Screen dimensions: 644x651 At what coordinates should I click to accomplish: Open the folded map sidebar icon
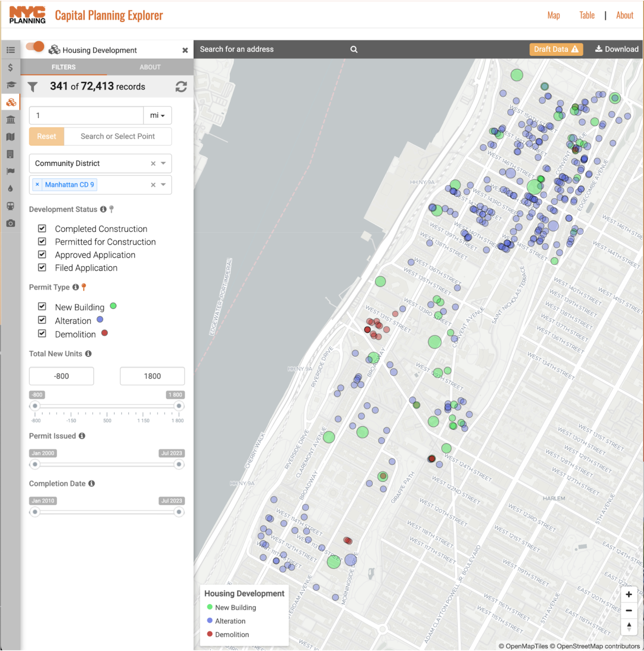coord(11,136)
